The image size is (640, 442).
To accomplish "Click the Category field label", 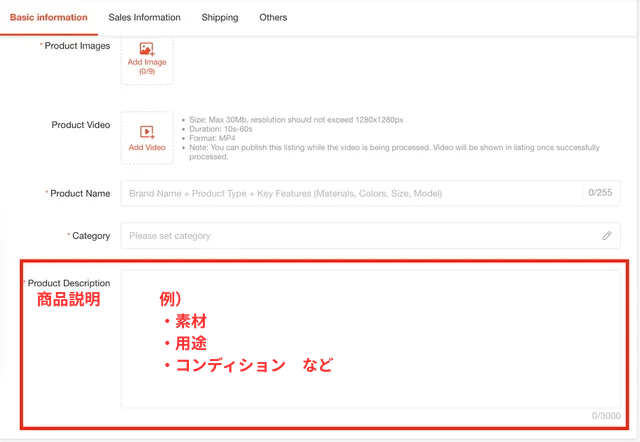I will [91, 236].
